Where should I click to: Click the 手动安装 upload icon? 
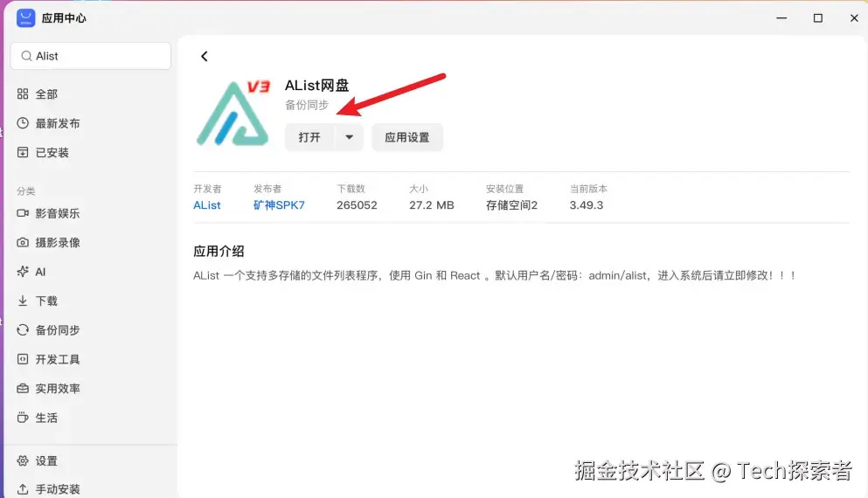pyautogui.click(x=23, y=489)
